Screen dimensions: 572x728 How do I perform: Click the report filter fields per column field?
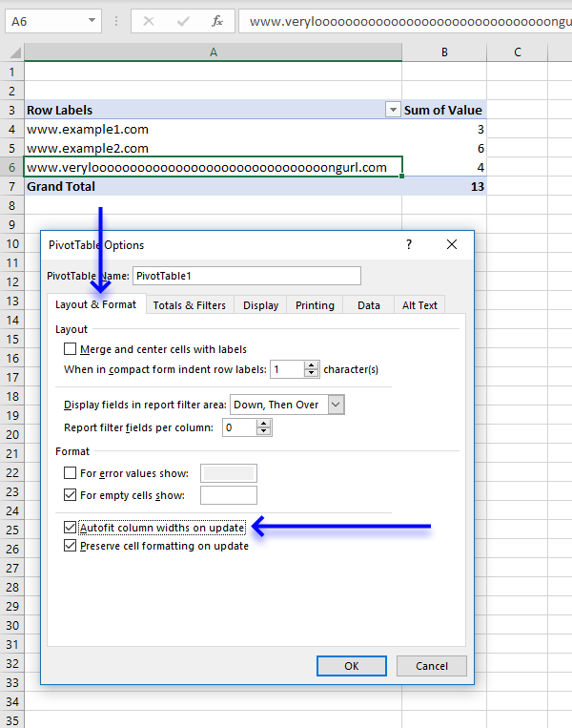240,427
